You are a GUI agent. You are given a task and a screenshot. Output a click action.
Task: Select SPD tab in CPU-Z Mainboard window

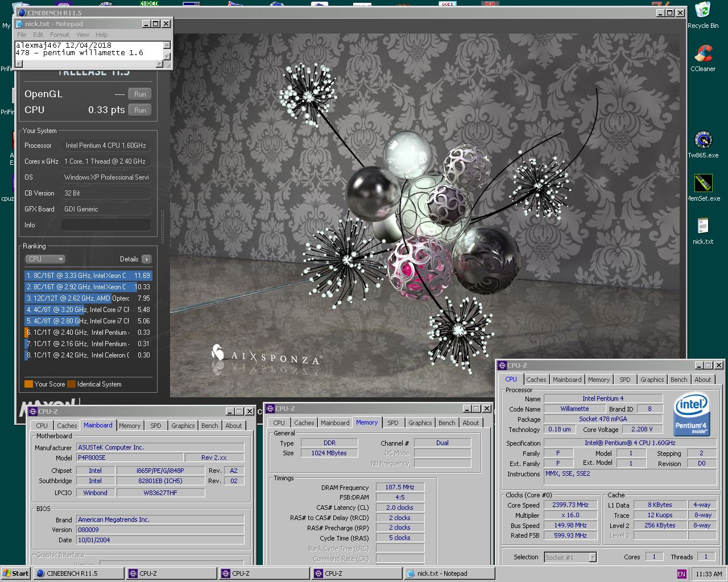pyautogui.click(x=156, y=426)
